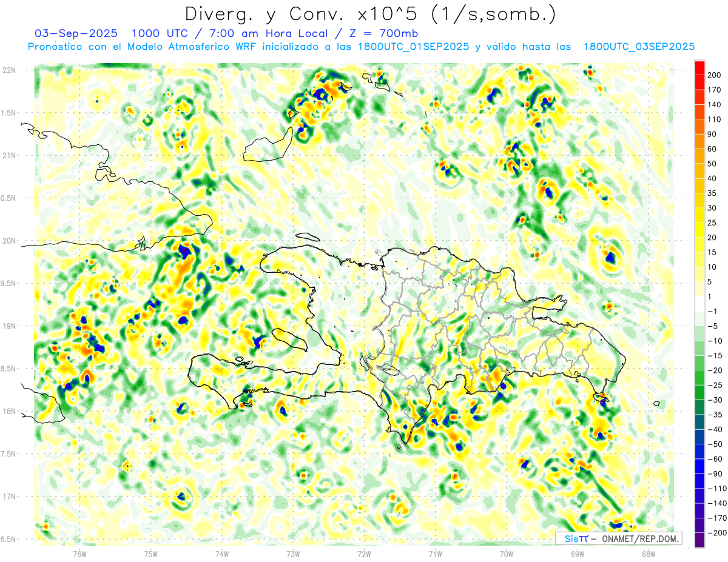The height and width of the screenshot is (562, 728).
Task: Click the '-170' color scale value
Action: 716,518
